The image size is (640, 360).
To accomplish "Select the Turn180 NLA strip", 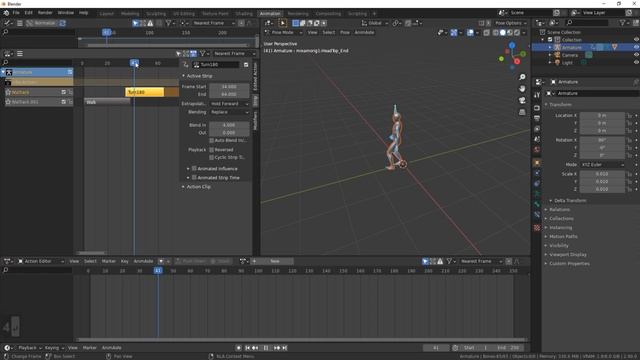I will 144,92.
